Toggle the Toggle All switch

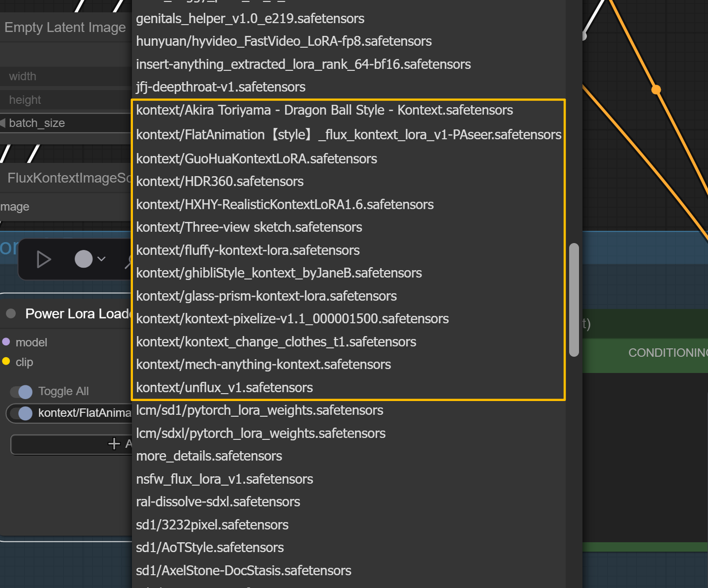pyautogui.click(x=22, y=392)
